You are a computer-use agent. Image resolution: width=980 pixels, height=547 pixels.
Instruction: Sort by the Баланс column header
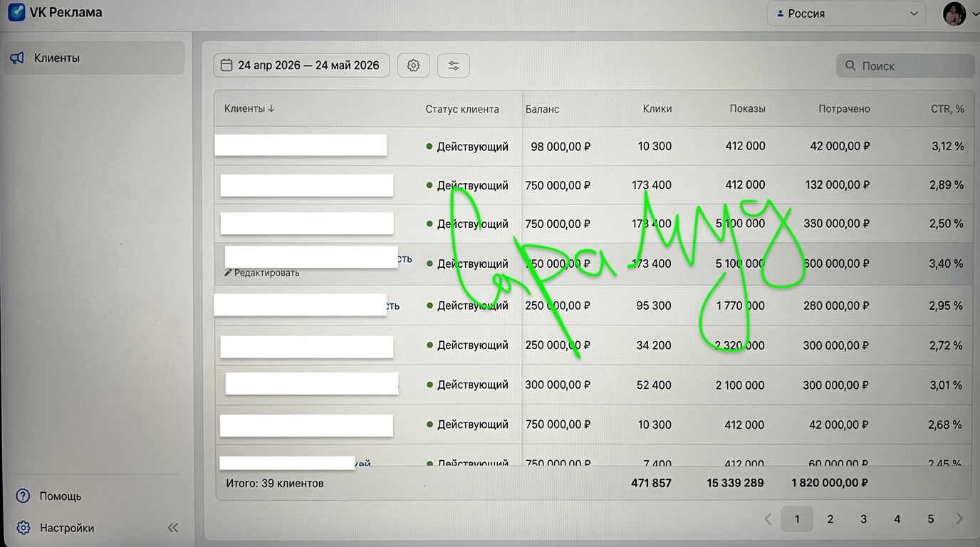coord(543,109)
